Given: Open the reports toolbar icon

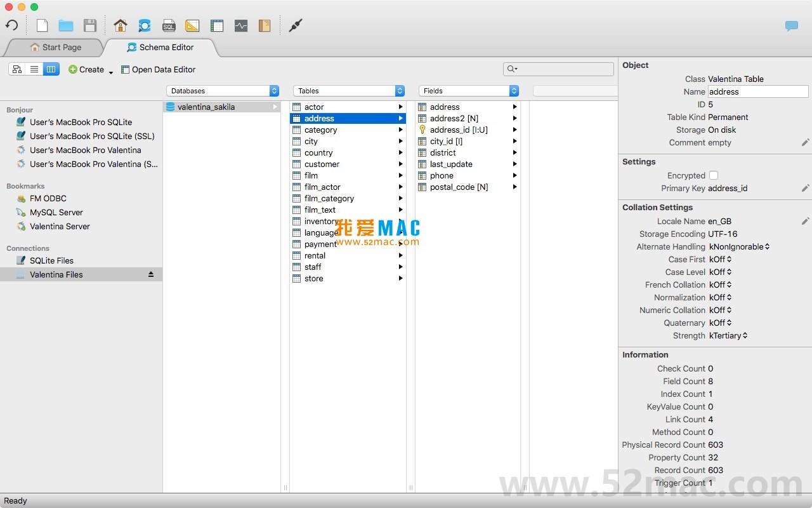Looking at the screenshot, I should pyautogui.click(x=265, y=25).
